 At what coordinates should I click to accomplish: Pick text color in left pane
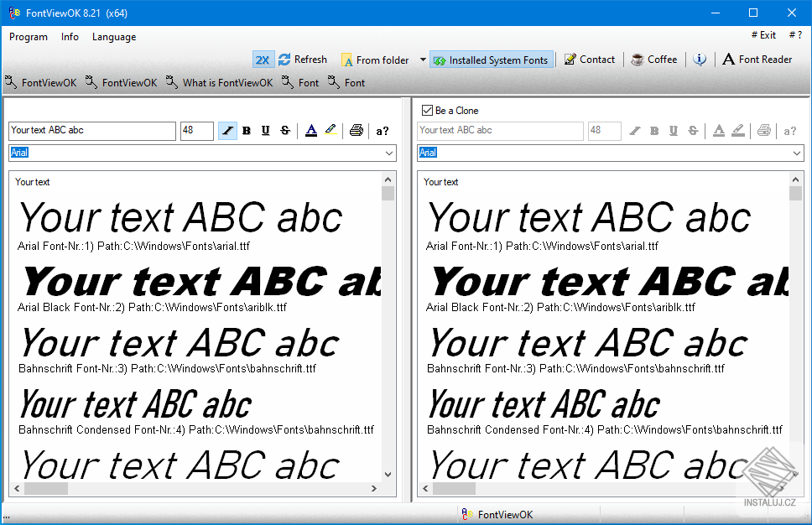(x=311, y=131)
